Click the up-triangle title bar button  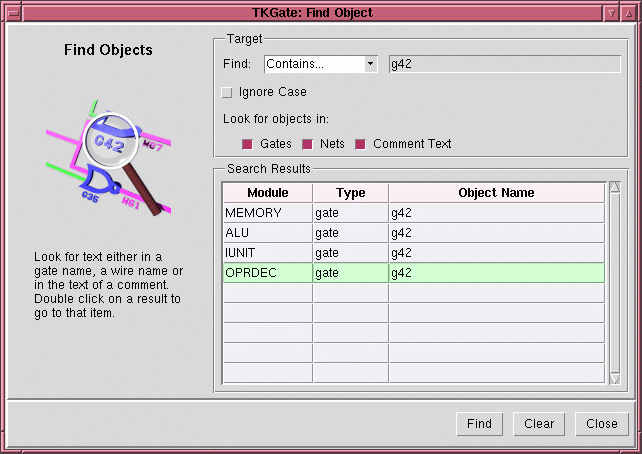pyautogui.click(x=629, y=12)
